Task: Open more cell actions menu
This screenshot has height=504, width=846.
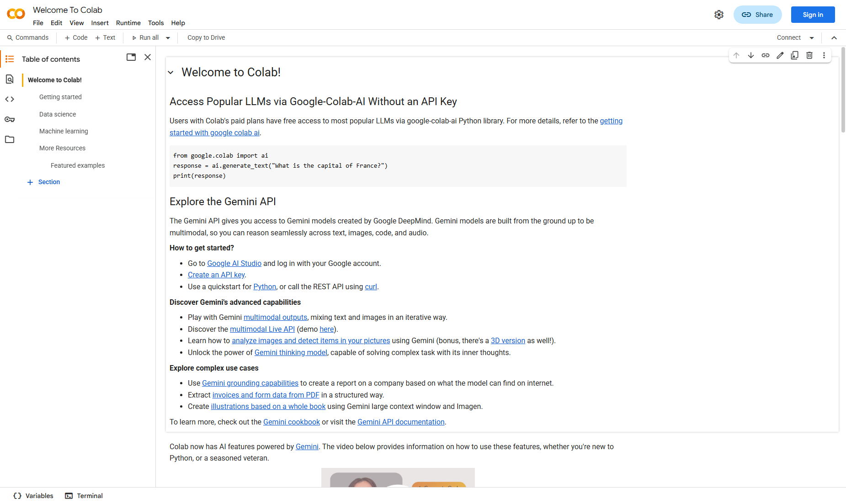Action: (824, 55)
